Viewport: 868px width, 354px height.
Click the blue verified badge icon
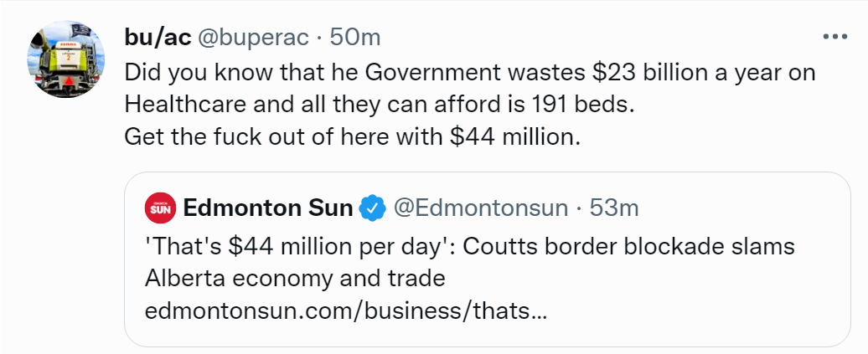point(373,208)
